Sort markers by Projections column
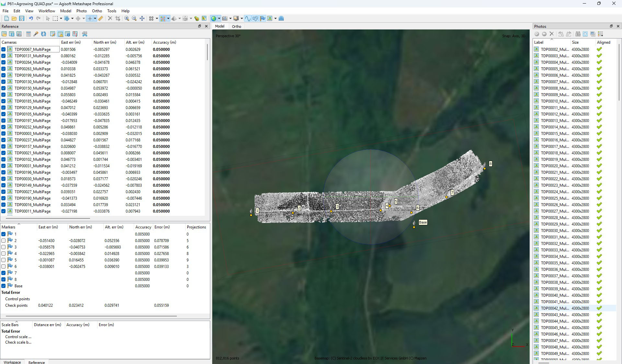The image size is (622, 364). (196, 227)
